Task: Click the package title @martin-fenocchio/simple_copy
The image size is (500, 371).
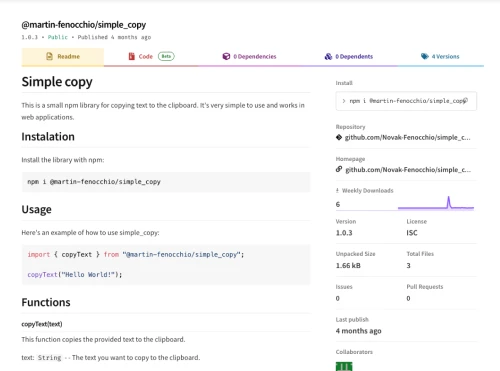Action: (x=84, y=25)
